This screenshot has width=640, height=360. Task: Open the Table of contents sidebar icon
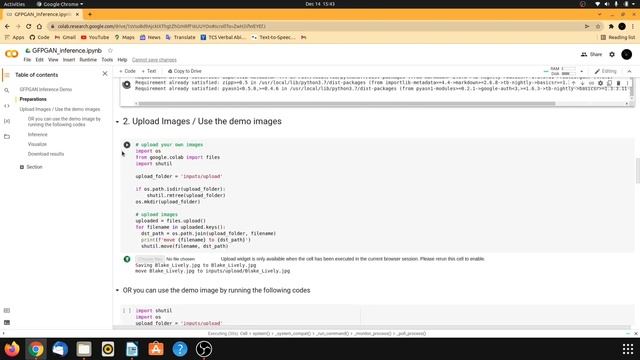[7, 75]
